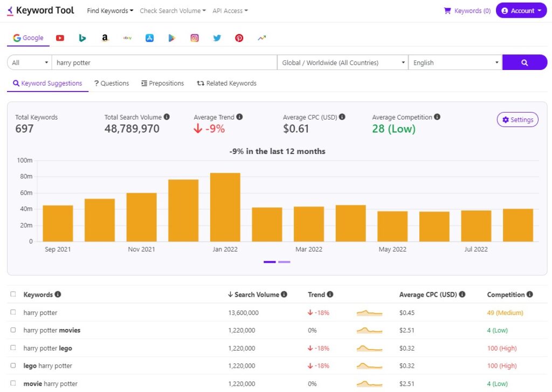Click trend sparkline for harry potter movies

(369, 330)
